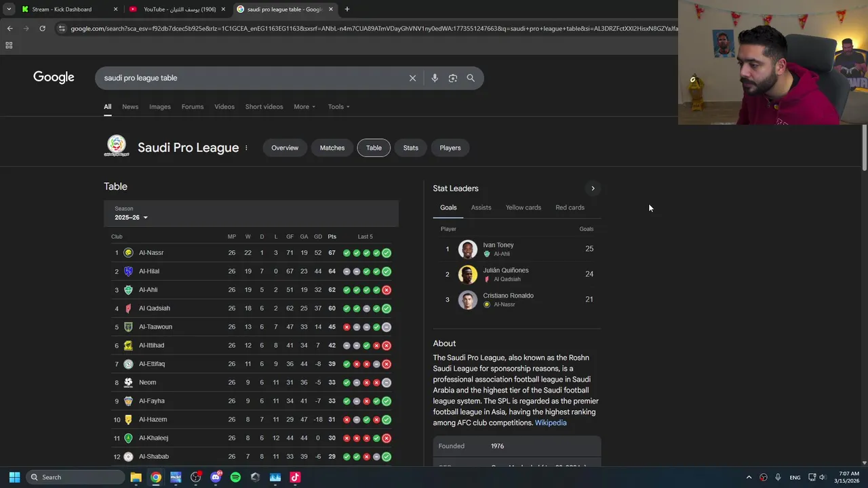Open File Explorer from the taskbar
Image resolution: width=868 pixels, height=488 pixels.
click(x=136, y=477)
